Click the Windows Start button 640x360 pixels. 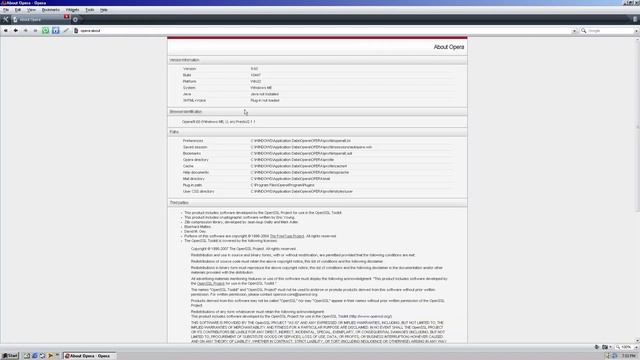point(10,356)
